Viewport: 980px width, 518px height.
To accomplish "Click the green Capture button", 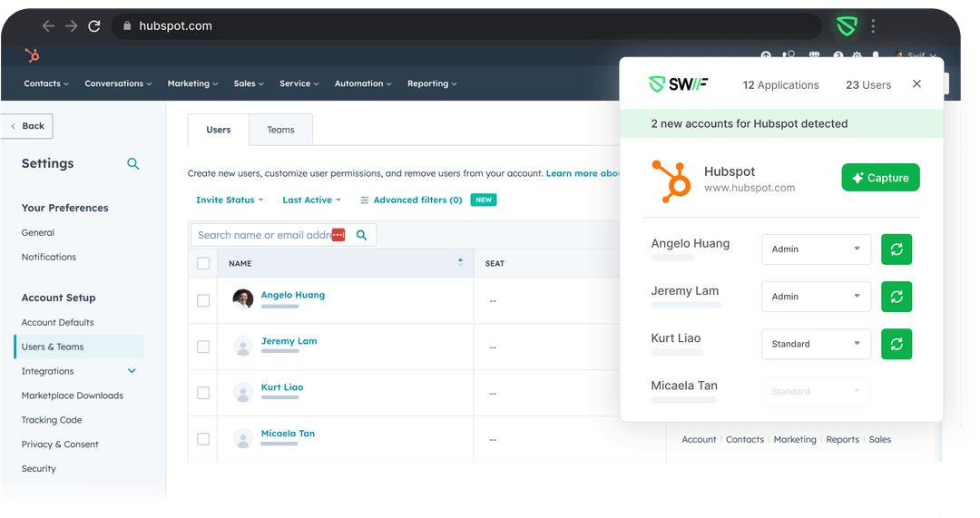I will [880, 178].
